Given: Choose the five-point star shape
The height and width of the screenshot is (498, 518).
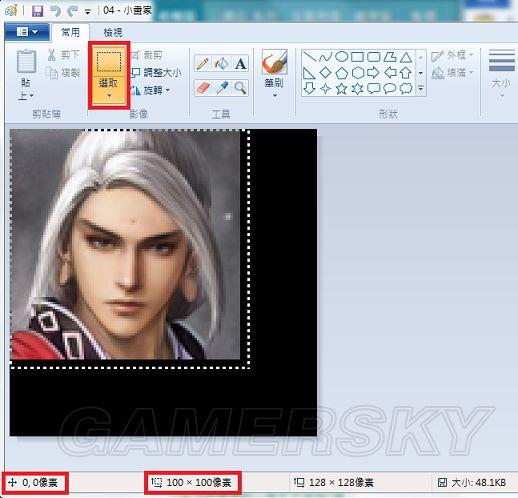Looking at the screenshot, I should coord(341,89).
